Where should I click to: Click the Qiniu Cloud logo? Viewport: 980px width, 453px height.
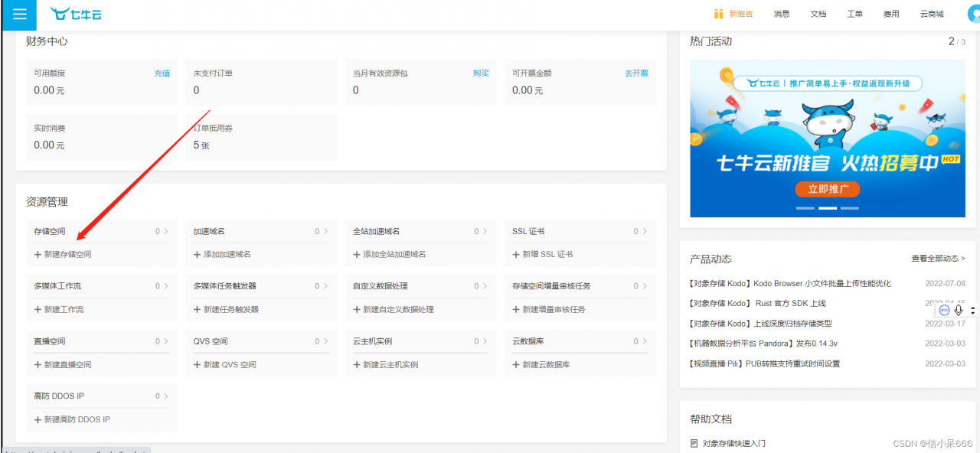pos(76,14)
